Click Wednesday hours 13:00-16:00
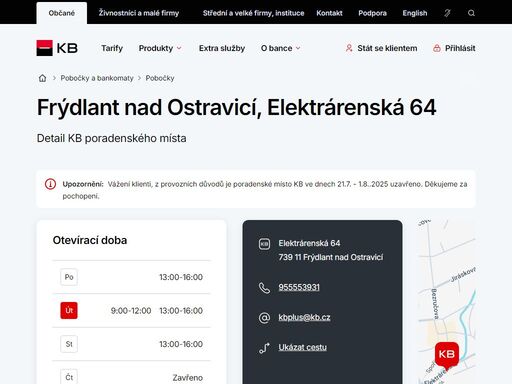 click(181, 344)
